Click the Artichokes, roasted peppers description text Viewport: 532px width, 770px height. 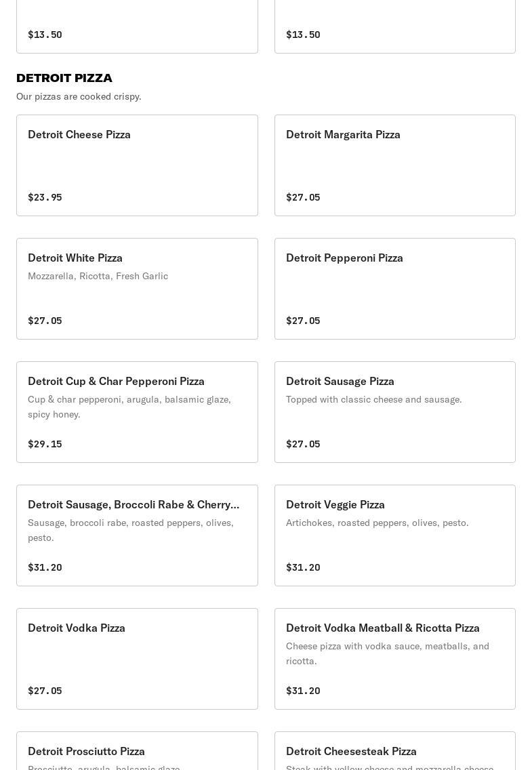[377, 523]
